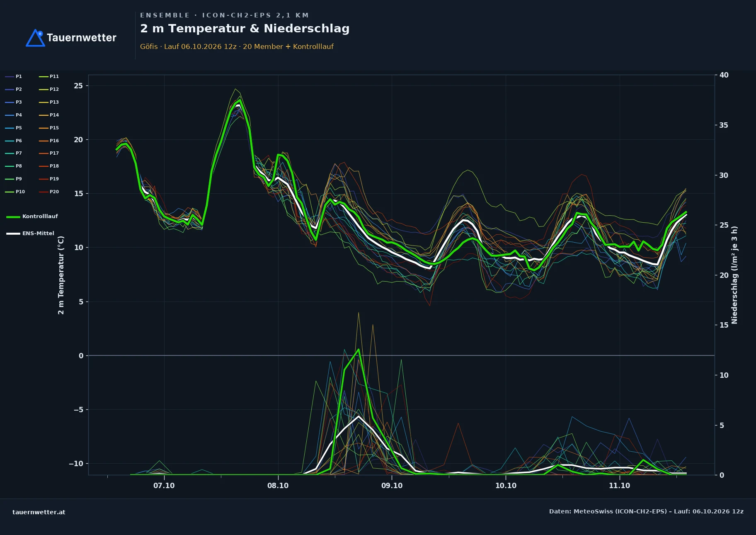
Task: Select the P11 legend entry
Action: click(49, 76)
